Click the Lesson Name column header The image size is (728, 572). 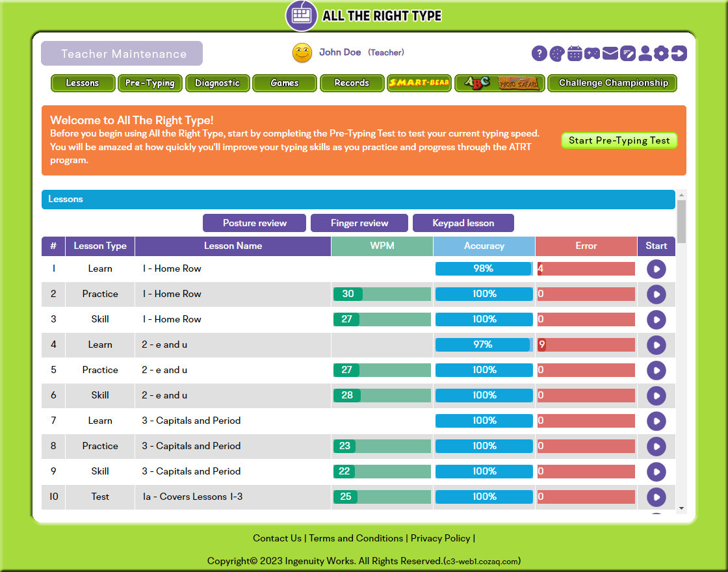(233, 246)
